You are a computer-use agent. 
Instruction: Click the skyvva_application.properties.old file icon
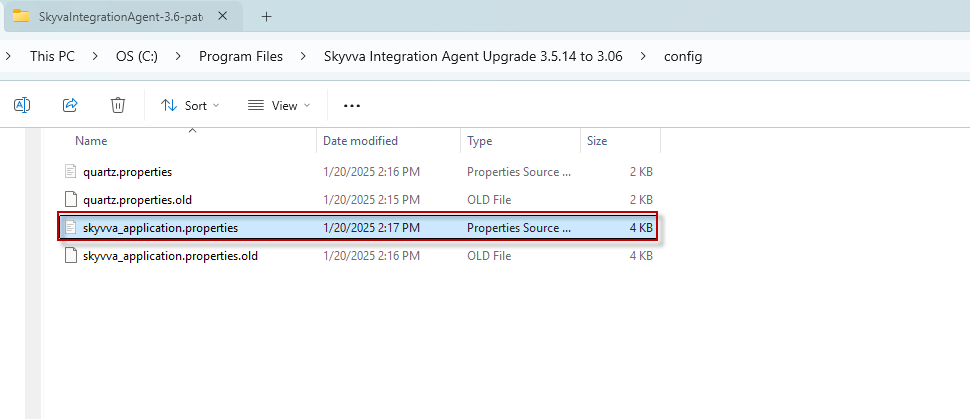pyautogui.click(x=70, y=256)
